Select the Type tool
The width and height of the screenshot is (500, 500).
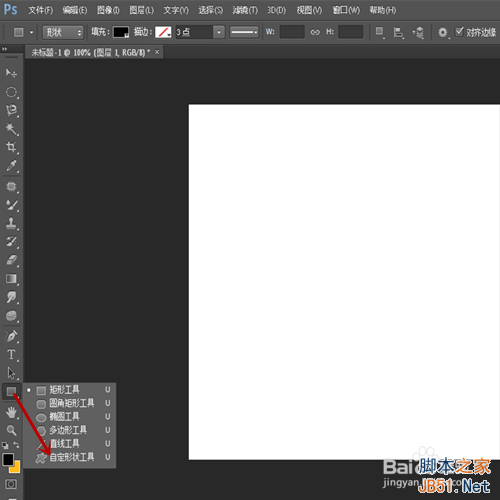11,355
